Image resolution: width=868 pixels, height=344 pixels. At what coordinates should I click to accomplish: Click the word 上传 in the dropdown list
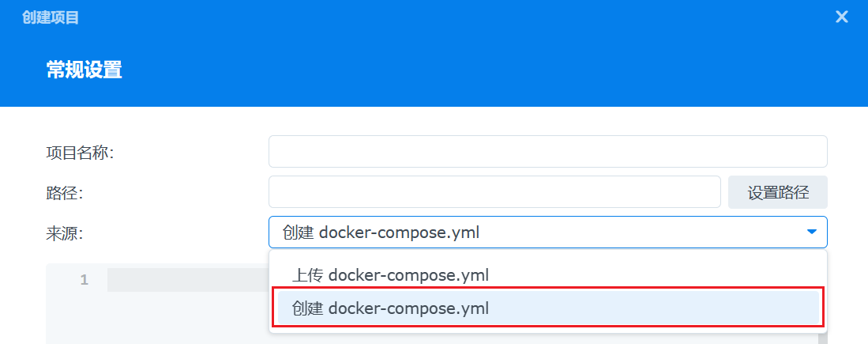click(x=307, y=275)
